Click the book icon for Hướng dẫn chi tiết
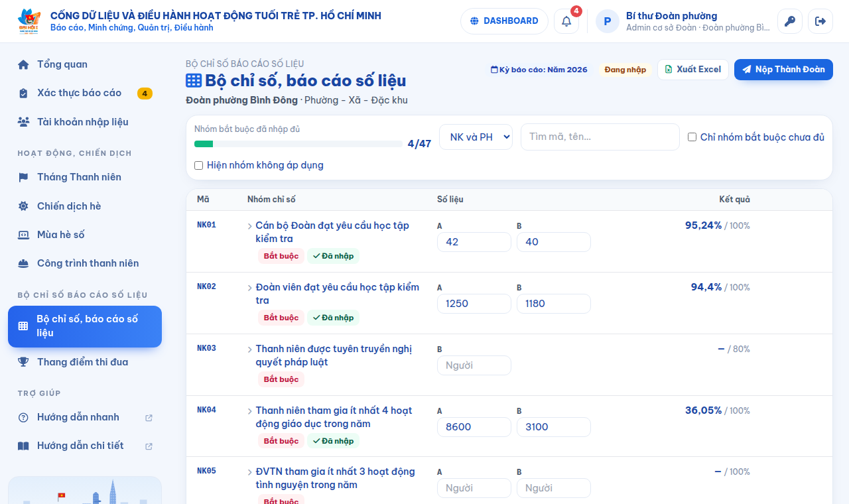Screen dimensions: 849x504 tap(23, 446)
